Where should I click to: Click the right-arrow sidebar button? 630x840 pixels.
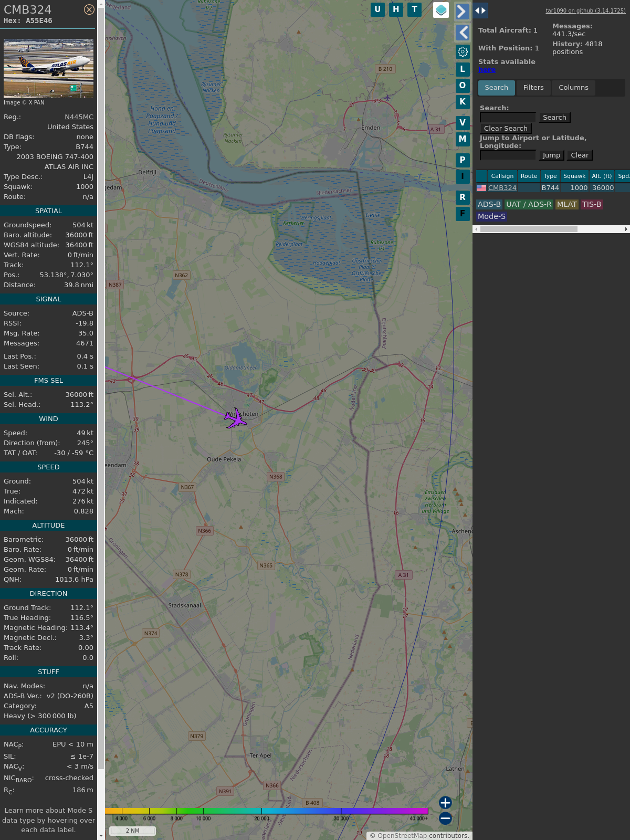coord(462,12)
